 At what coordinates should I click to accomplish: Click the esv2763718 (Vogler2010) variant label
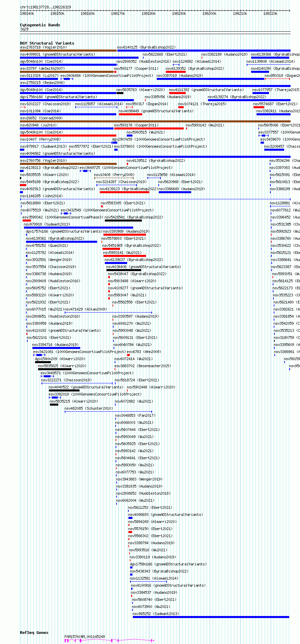pos(43,47)
